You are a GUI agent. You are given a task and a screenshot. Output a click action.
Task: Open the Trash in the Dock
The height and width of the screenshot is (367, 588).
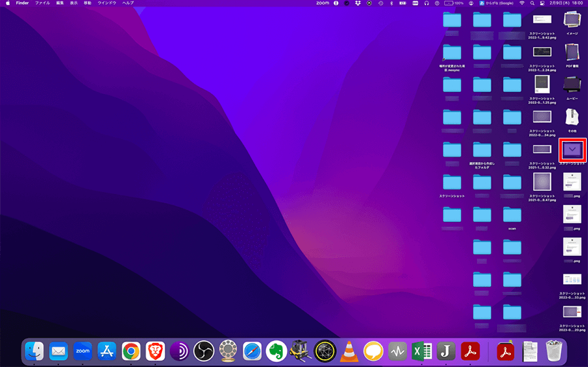click(x=554, y=351)
